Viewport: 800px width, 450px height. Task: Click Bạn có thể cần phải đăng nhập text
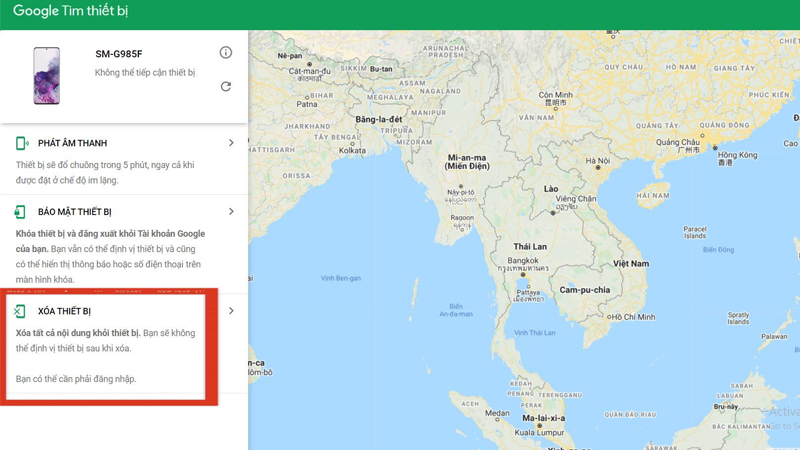[x=76, y=379]
